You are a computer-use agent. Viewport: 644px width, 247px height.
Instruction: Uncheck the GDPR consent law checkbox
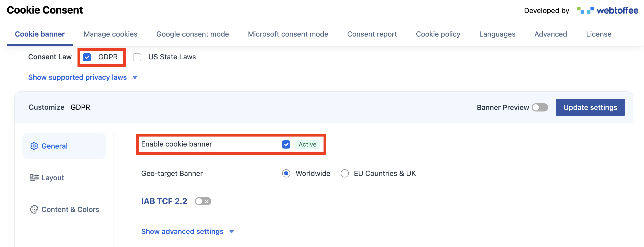[x=87, y=57]
